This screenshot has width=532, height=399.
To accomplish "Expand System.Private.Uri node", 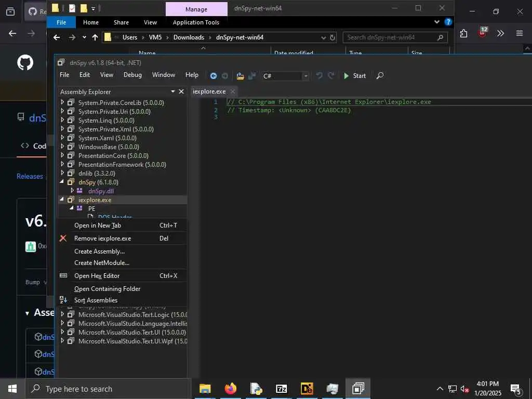I will pos(62,111).
